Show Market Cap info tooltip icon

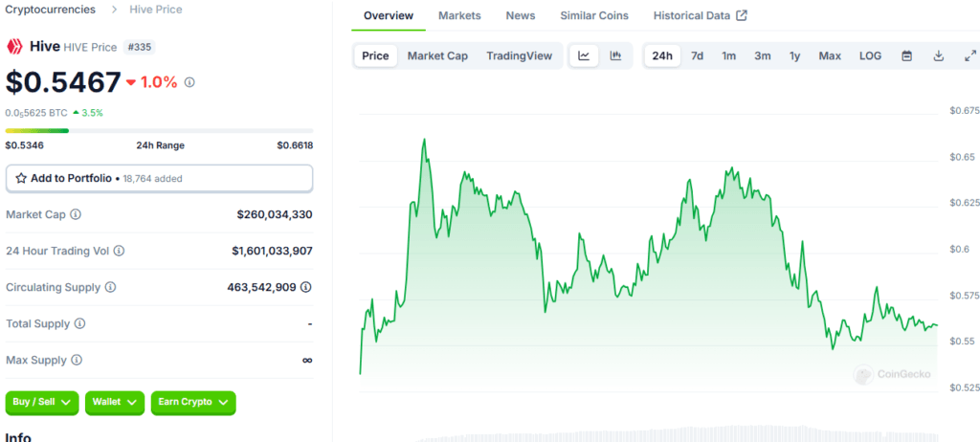pyautogui.click(x=76, y=214)
